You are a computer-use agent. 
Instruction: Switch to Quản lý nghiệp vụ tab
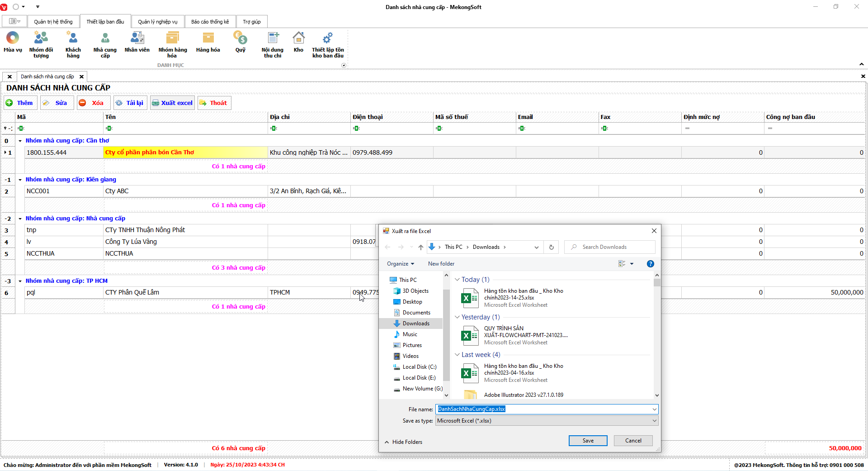pos(157,22)
